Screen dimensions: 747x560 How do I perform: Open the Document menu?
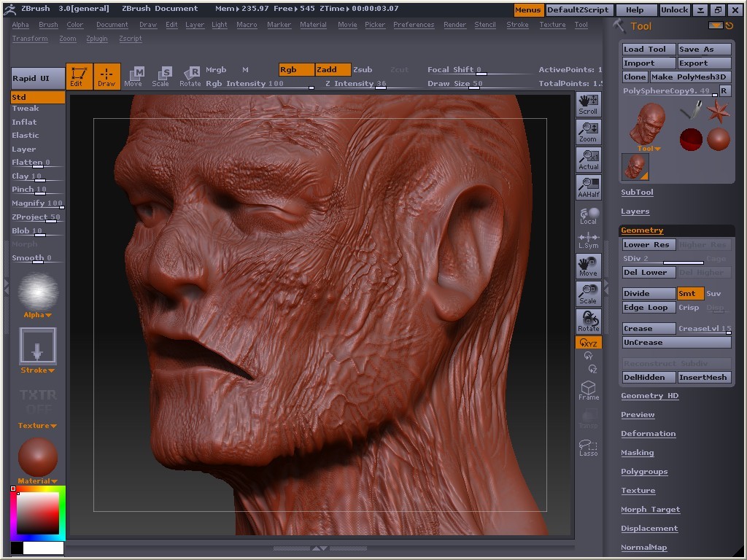click(112, 25)
